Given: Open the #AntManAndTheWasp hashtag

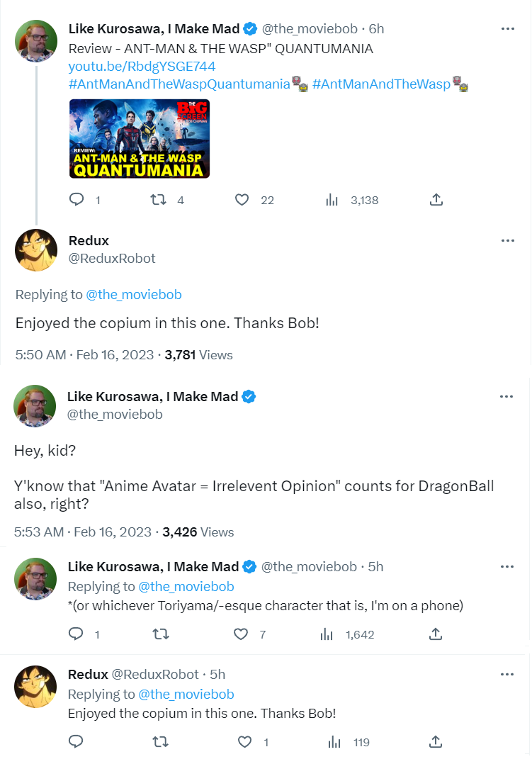Looking at the screenshot, I should tap(381, 84).
